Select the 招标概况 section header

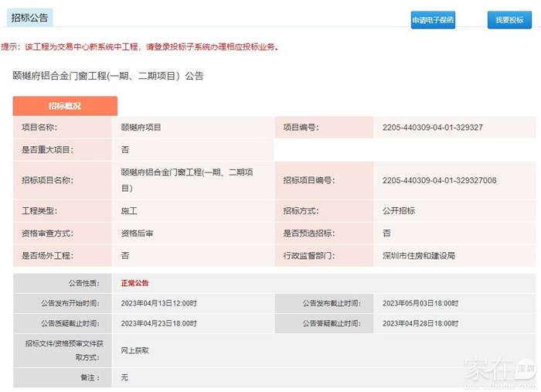[65, 106]
